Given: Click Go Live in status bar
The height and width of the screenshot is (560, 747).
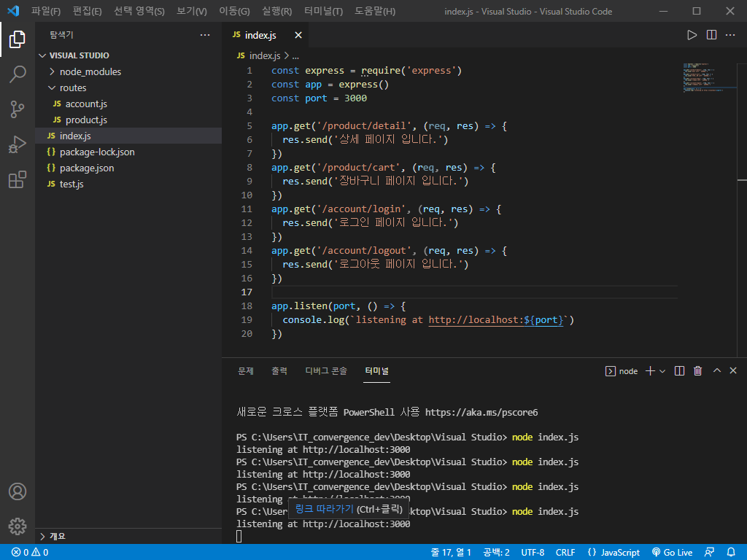Looking at the screenshot, I should [x=672, y=553].
